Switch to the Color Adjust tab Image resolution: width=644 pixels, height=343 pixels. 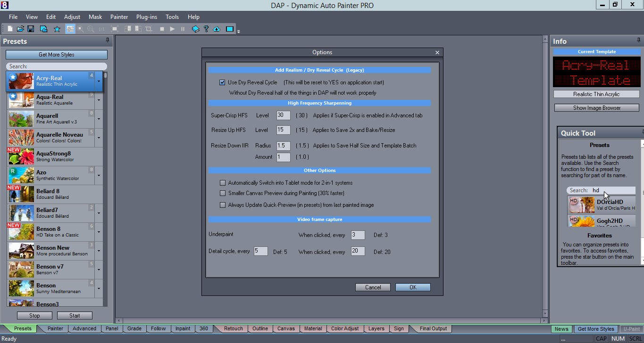click(x=345, y=329)
